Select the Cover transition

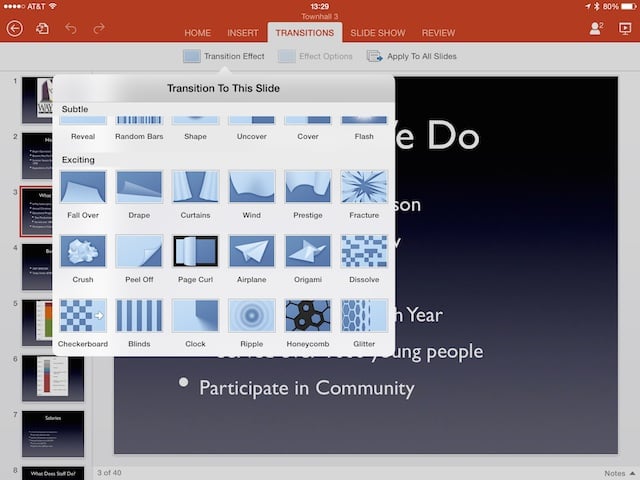point(308,129)
